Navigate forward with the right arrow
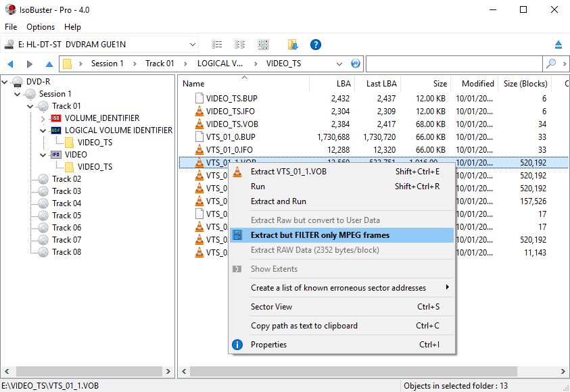This screenshot has width=570, height=392. tap(30, 64)
